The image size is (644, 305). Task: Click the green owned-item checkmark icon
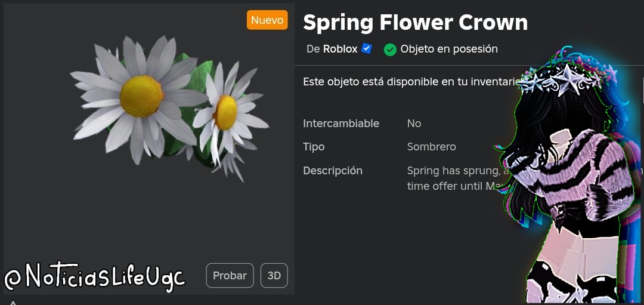390,50
